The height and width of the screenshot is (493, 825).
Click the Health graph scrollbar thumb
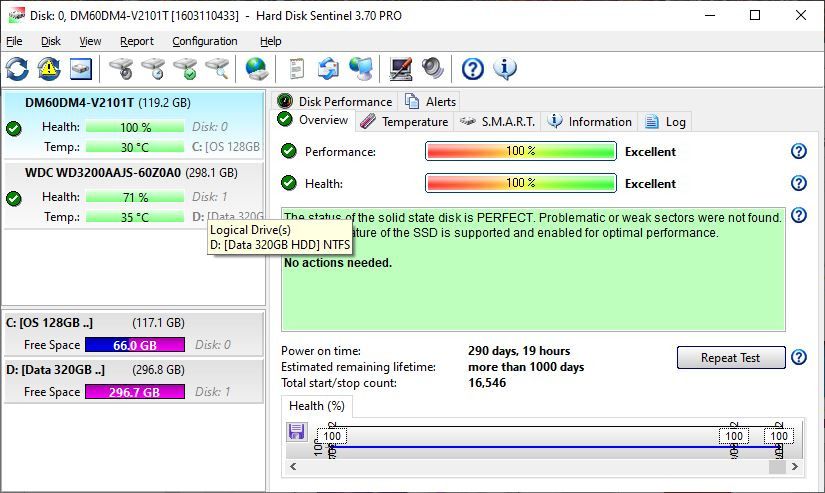tap(777, 467)
